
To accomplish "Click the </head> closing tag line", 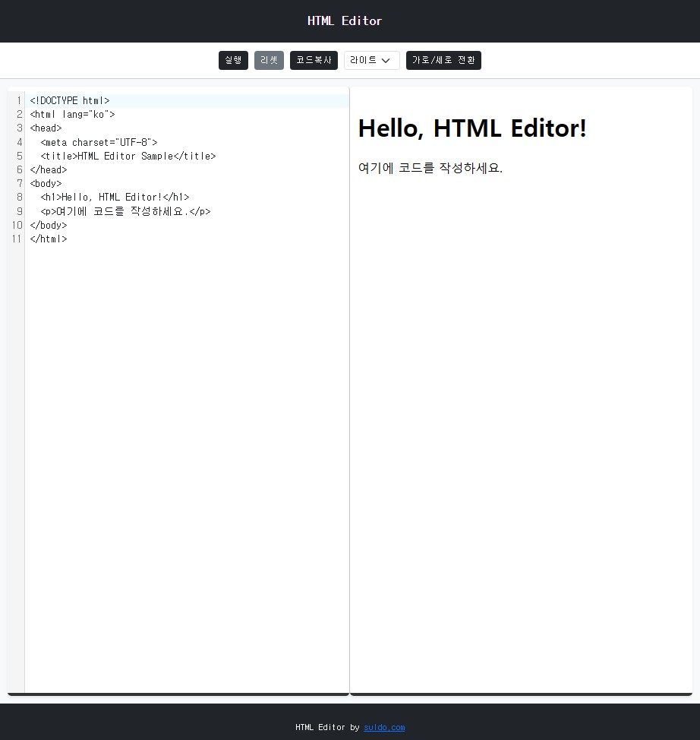I will coord(49,169).
